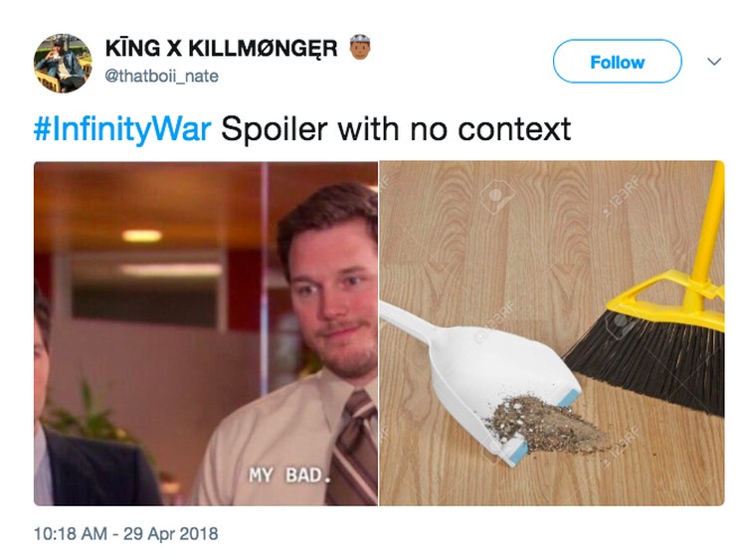Click the tweet text 'Spoiler with no context'

pyautogui.click(x=396, y=129)
